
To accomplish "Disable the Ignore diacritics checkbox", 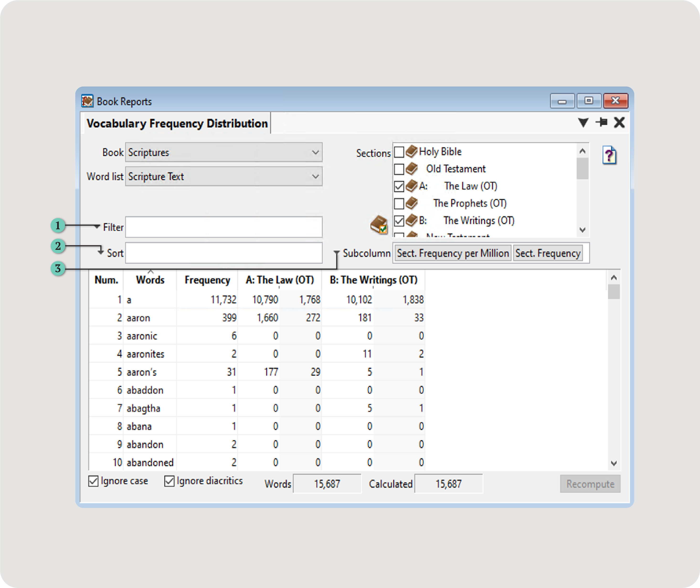I will click(x=169, y=481).
